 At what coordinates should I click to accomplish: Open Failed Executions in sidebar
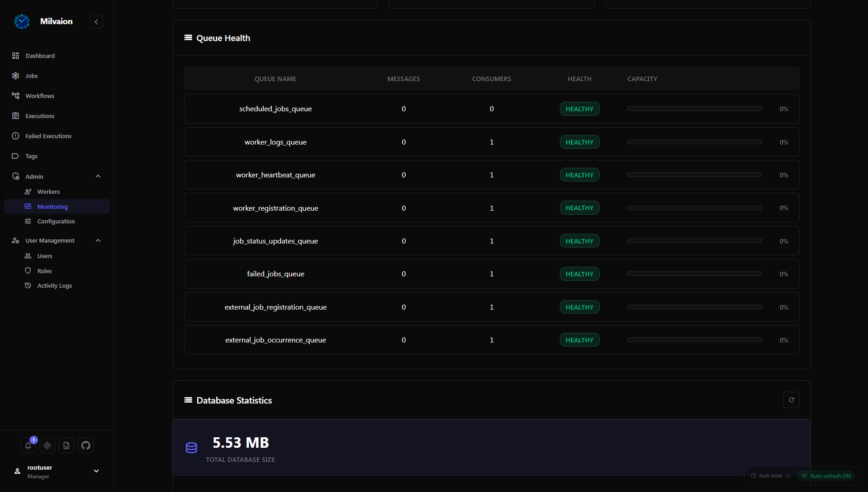click(48, 136)
